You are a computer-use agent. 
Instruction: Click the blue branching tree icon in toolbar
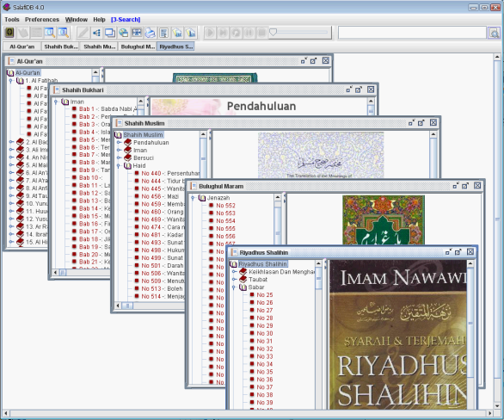(x=96, y=33)
